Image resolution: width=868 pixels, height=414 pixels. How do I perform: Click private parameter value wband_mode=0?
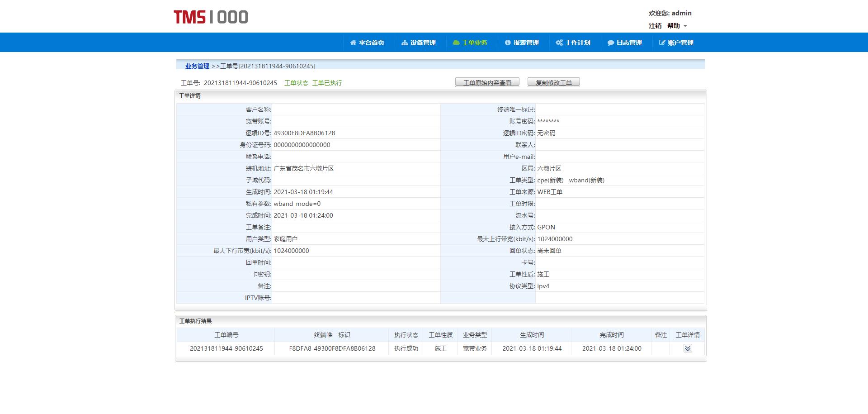click(x=297, y=204)
